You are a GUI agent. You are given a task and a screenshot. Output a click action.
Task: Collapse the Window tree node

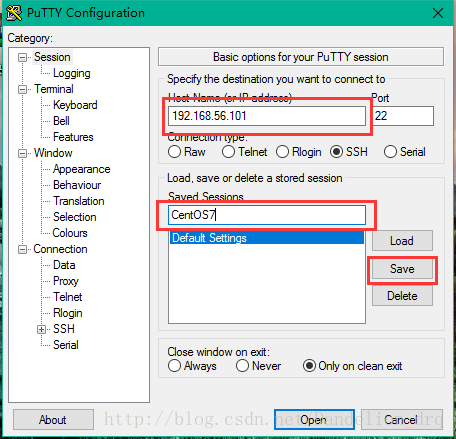22,153
